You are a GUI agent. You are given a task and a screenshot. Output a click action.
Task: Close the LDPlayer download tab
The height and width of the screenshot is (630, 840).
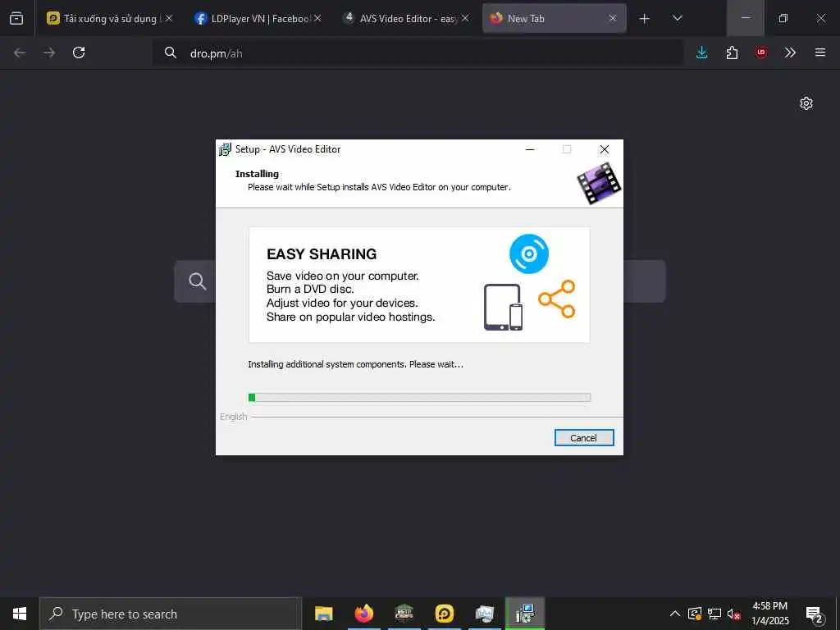tap(169, 18)
